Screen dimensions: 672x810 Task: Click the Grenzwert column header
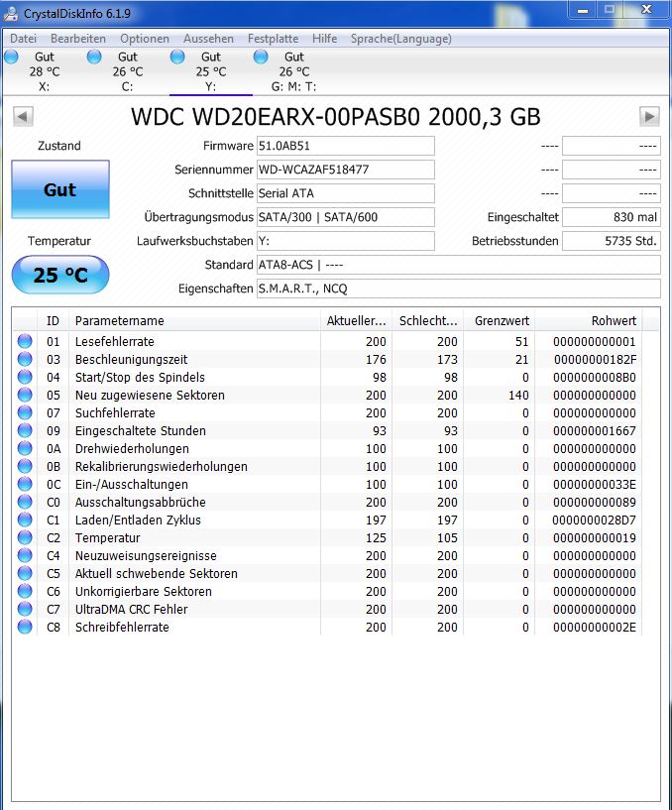tap(500, 321)
